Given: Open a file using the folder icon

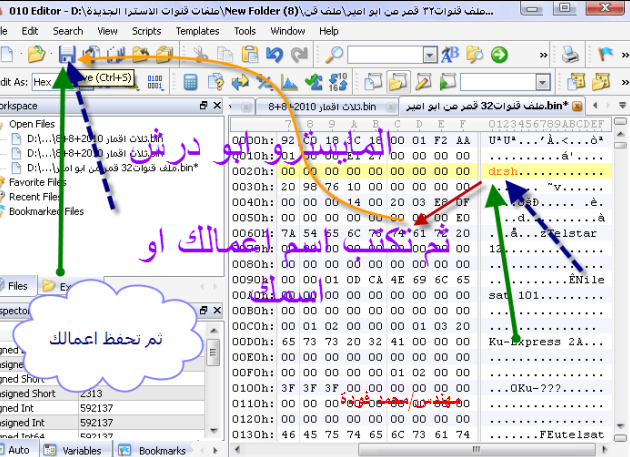Looking at the screenshot, I should pos(36,54).
